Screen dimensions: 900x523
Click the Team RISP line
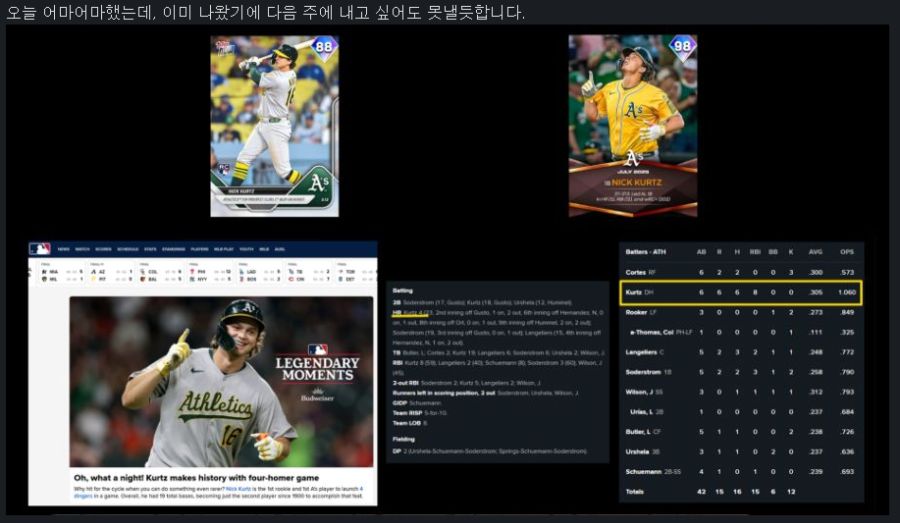[x=420, y=413]
